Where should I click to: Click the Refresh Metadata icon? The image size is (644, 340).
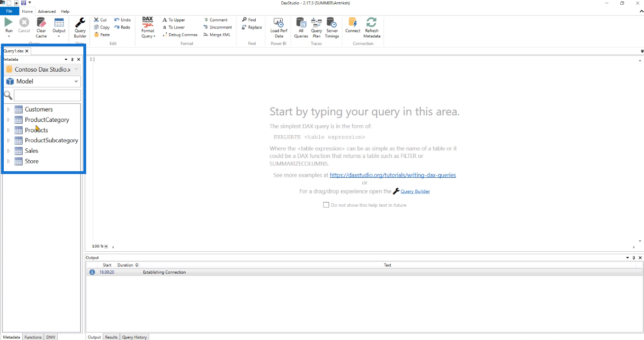click(372, 22)
